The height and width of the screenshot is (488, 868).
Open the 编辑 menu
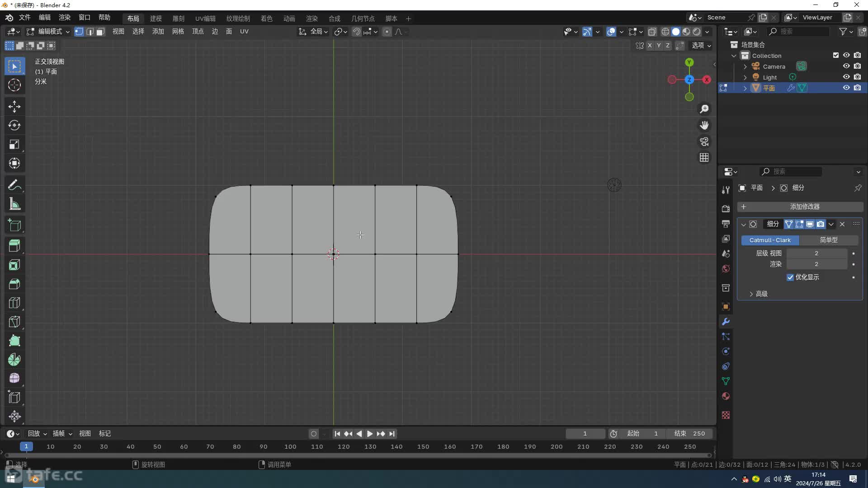coord(44,18)
